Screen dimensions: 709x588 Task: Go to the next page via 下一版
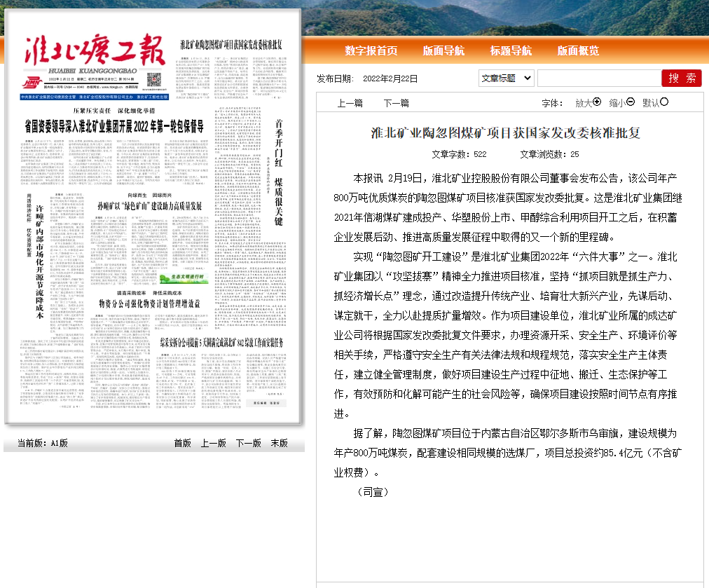248,443
